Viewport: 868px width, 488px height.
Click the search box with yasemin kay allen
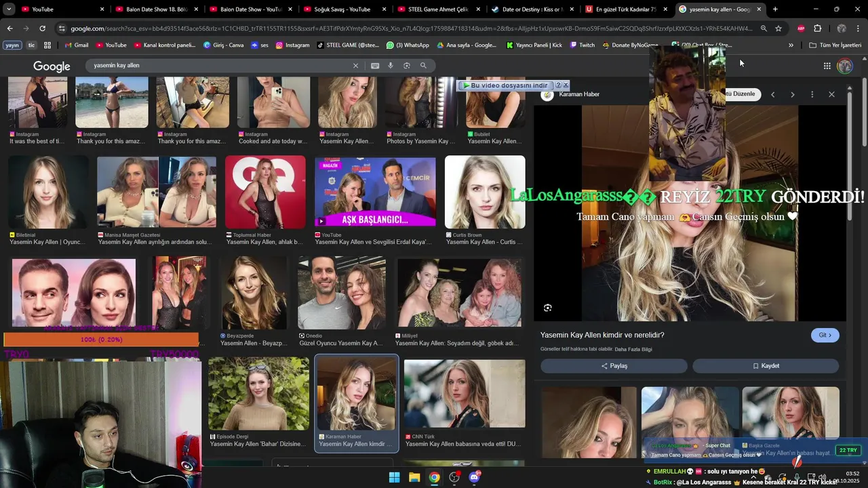(220, 66)
